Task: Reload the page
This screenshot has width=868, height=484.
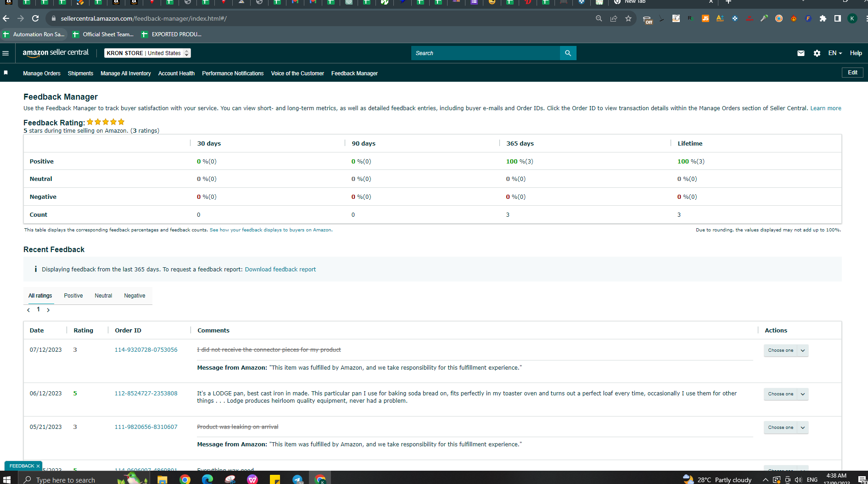Action: [35, 18]
